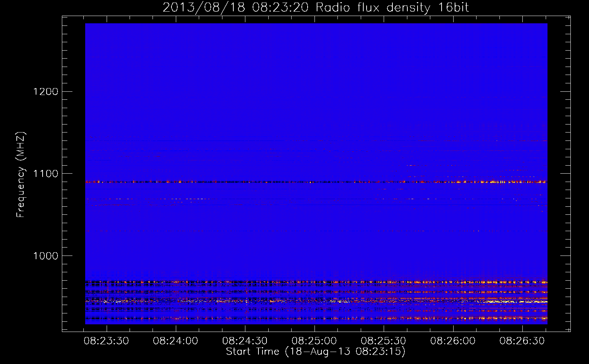
Task: Click the 08:26:30 time tick label
Action: [522, 341]
